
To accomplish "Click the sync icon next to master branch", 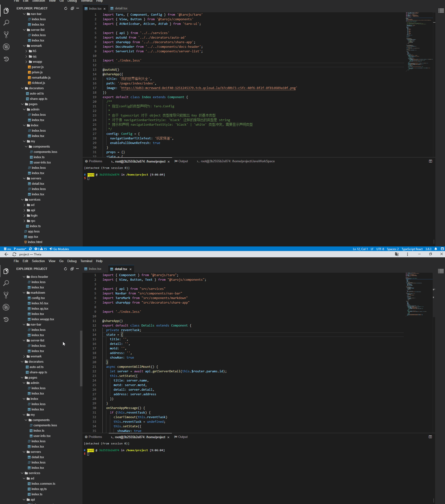I will (30, 249).
